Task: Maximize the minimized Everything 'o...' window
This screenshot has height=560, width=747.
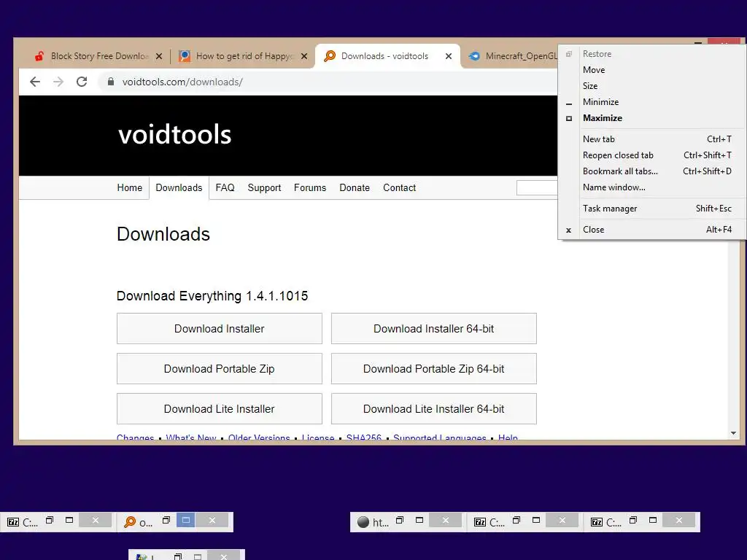Action: (x=186, y=521)
